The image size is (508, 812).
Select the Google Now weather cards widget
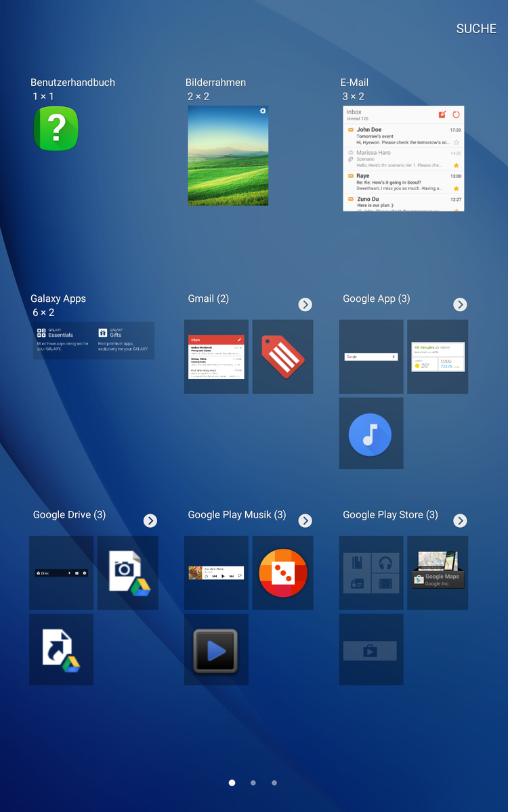[x=438, y=357]
